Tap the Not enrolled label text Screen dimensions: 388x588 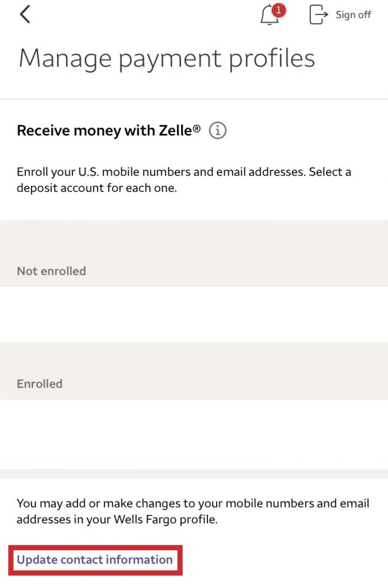point(51,270)
